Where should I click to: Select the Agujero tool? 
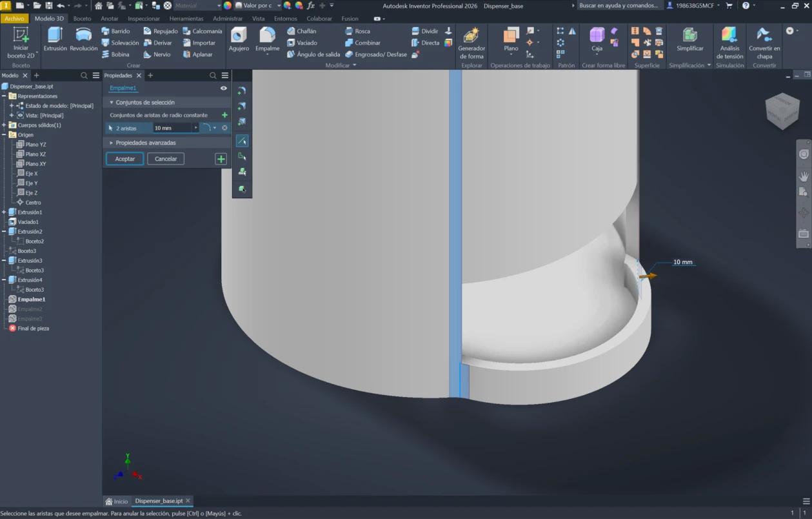click(239, 39)
